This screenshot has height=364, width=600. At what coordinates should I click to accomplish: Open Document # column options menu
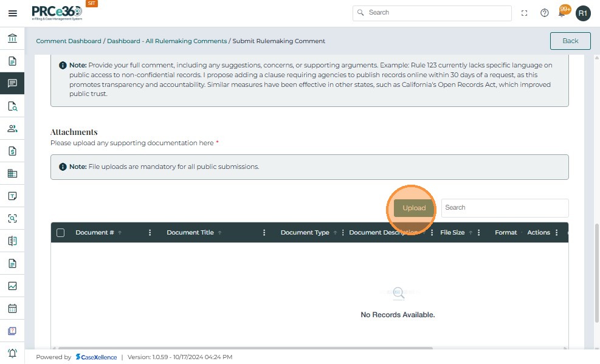point(150,233)
